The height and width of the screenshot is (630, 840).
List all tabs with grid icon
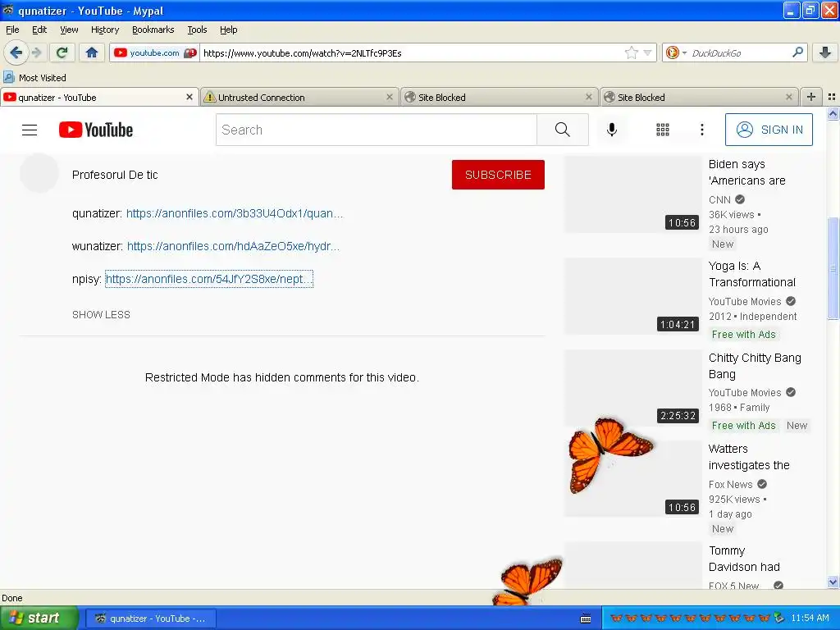click(x=832, y=97)
